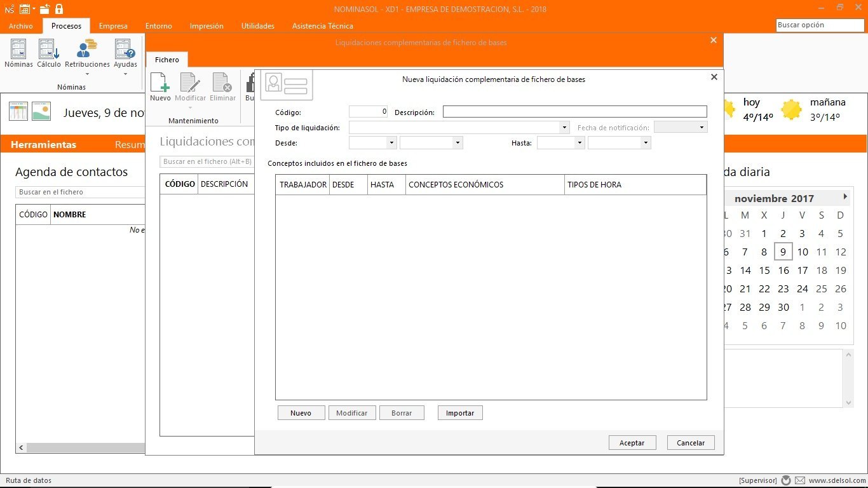The width and height of the screenshot is (868, 488).
Task: Click the Buscar en el fichero (Alt+B) search box
Action: click(208, 161)
